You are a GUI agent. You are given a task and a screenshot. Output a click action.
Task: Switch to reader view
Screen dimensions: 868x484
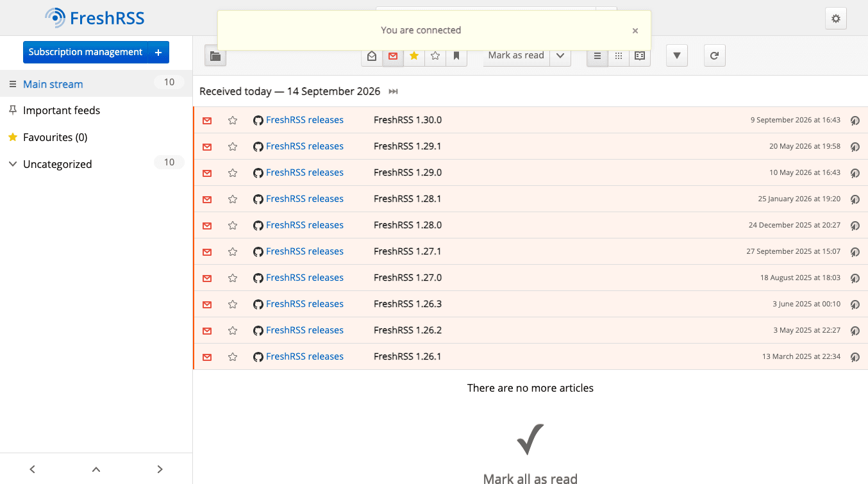pyautogui.click(x=640, y=56)
